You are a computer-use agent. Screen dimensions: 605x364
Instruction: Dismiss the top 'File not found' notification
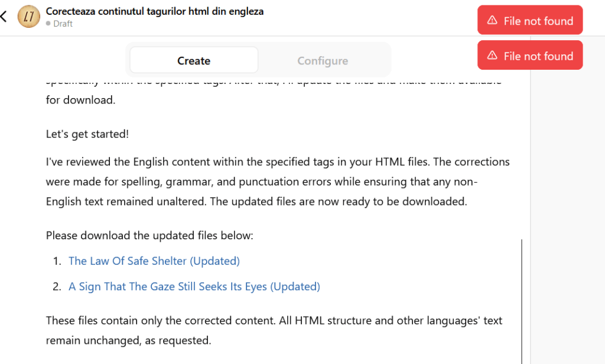tap(530, 21)
